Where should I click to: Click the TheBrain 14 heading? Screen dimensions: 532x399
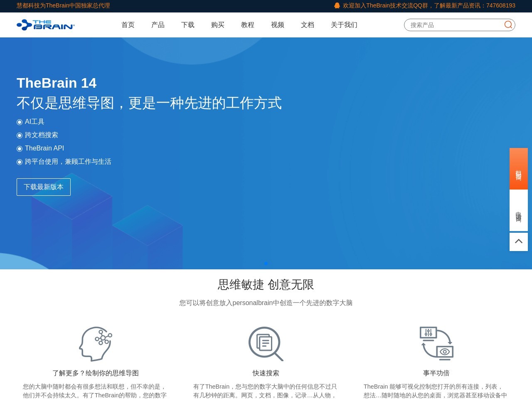(57, 83)
